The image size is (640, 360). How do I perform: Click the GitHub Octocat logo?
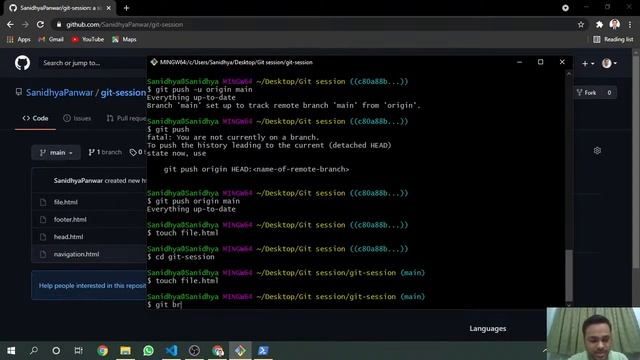22,63
